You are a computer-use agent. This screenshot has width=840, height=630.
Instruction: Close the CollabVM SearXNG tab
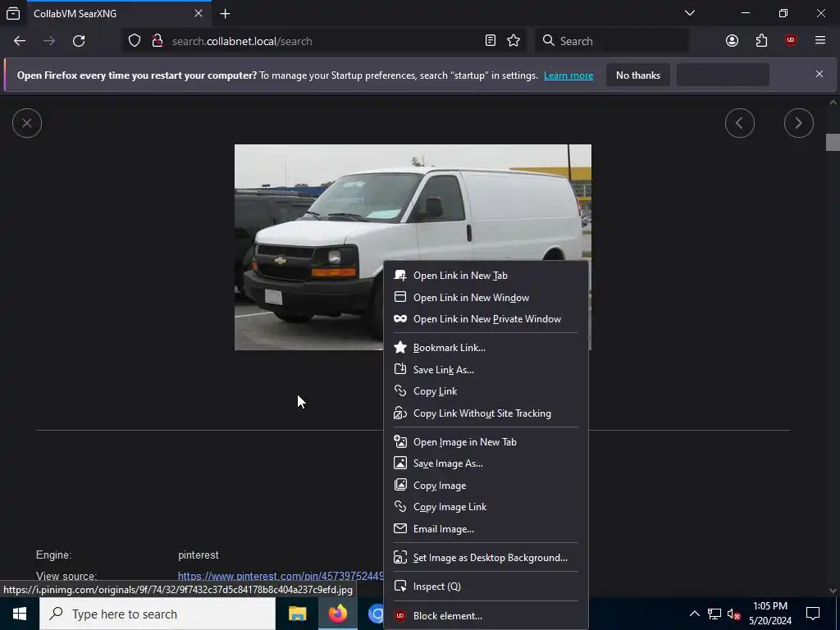click(x=199, y=13)
